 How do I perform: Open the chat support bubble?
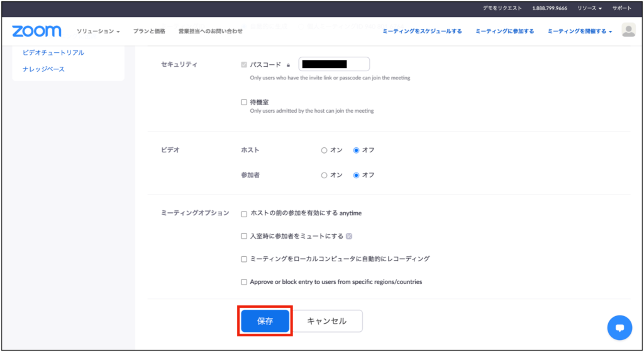(619, 327)
